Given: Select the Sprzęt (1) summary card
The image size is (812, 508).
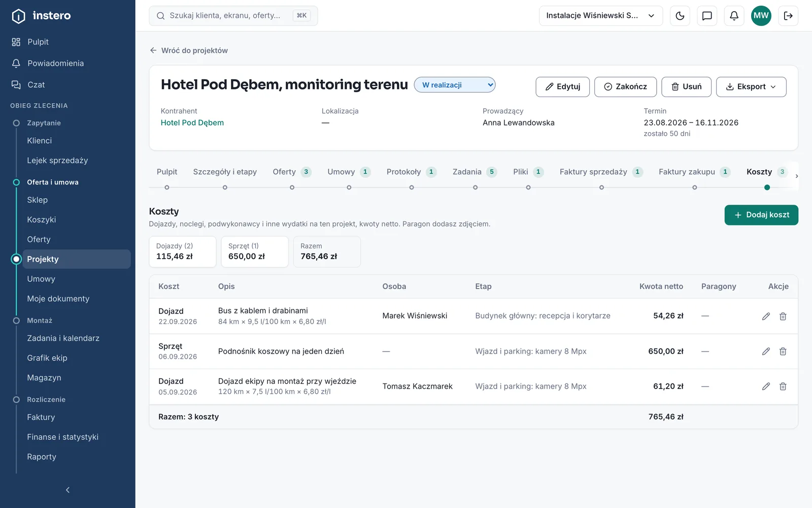Looking at the screenshot, I should click(255, 251).
